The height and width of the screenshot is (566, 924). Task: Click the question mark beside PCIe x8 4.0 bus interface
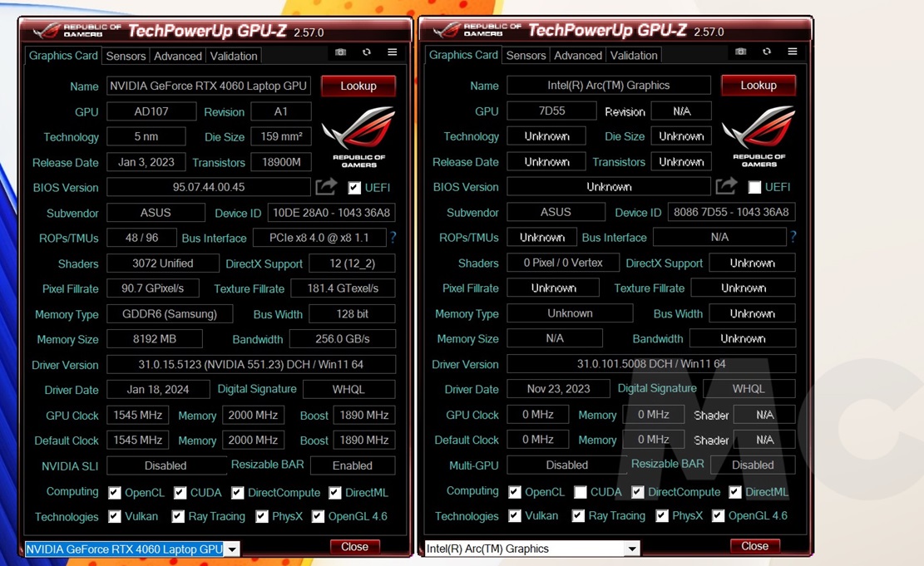393,238
